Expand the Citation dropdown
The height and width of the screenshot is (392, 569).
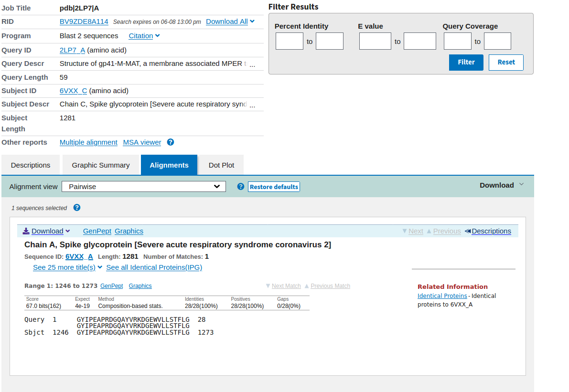point(144,35)
